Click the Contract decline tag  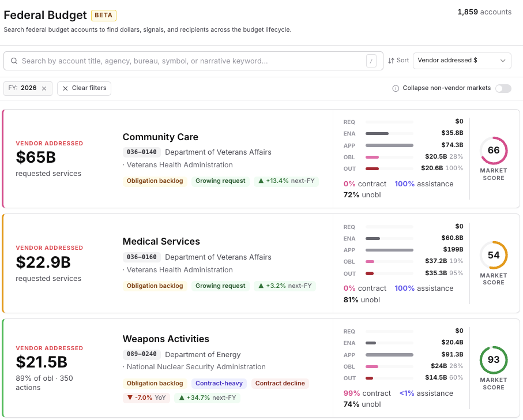pyautogui.click(x=280, y=383)
